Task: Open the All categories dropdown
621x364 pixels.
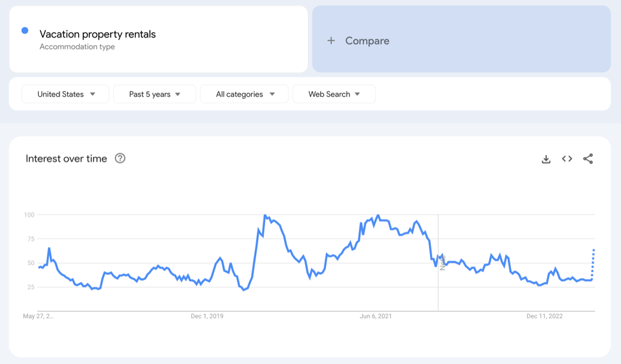Action: click(x=245, y=94)
